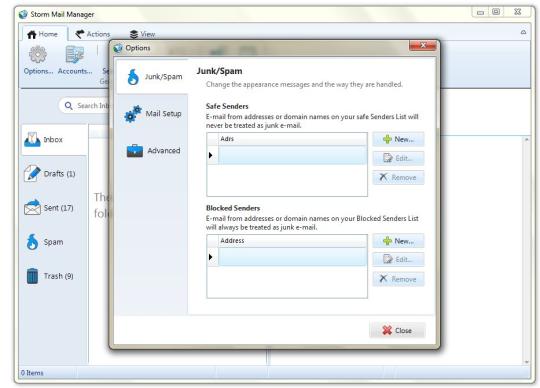
Task: Click the Sent envelope icon
Action: 32,207
